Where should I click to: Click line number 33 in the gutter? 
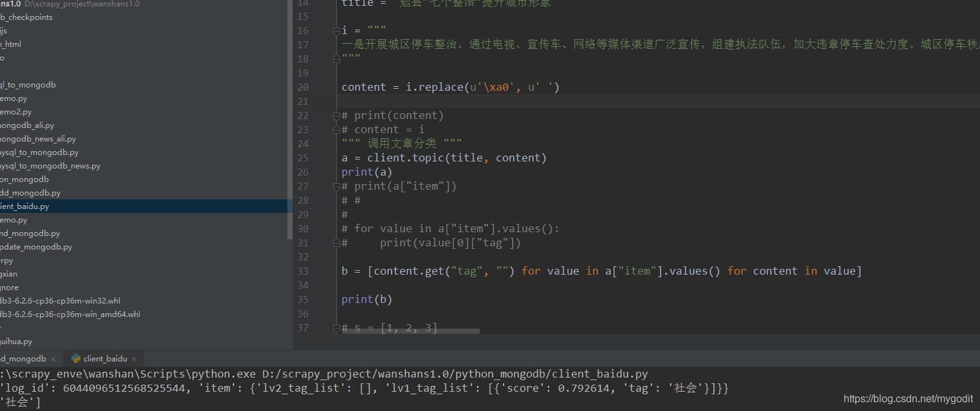[x=302, y=271]
